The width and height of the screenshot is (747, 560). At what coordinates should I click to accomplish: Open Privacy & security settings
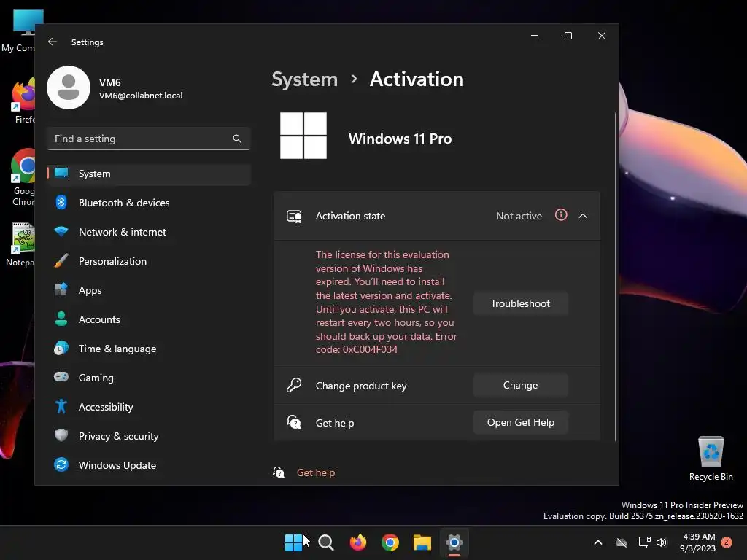point(149,436)
